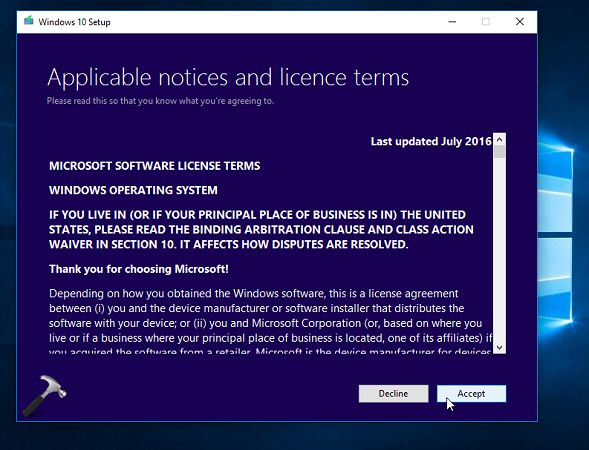Click 'Last updated July 2016' text

tap(431, 141)
